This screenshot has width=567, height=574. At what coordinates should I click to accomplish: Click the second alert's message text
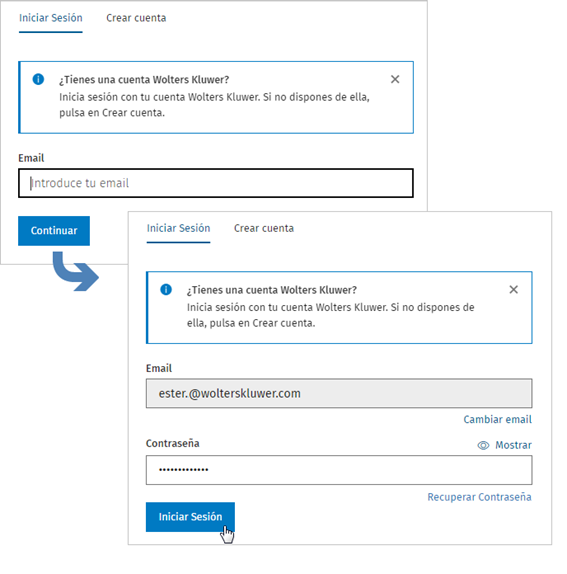coord(331,315)
